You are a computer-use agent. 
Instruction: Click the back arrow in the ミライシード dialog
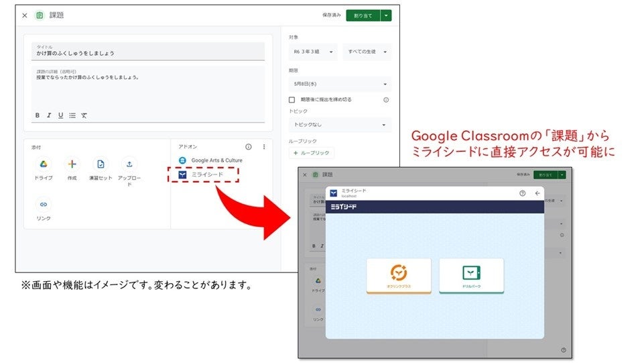[537, 193]
